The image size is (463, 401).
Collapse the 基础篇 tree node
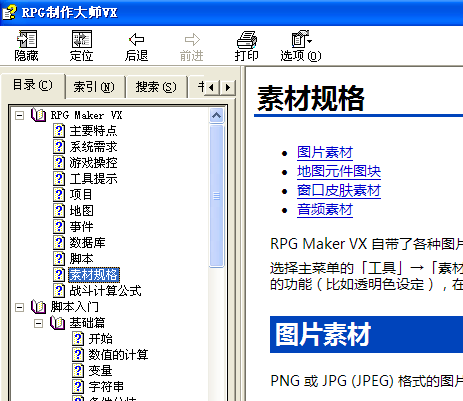[x=39, y=323]
